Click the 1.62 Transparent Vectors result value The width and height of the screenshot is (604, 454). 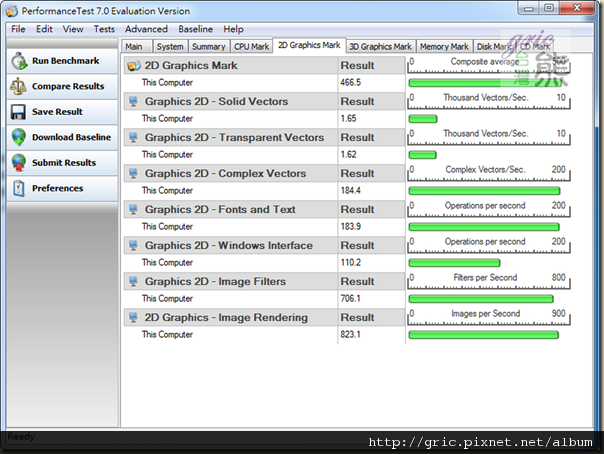(348, 154)
